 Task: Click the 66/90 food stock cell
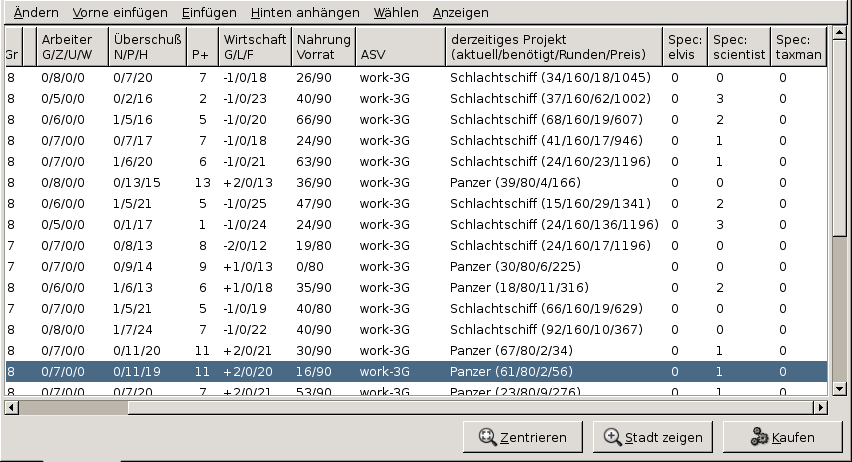point(314,120)
